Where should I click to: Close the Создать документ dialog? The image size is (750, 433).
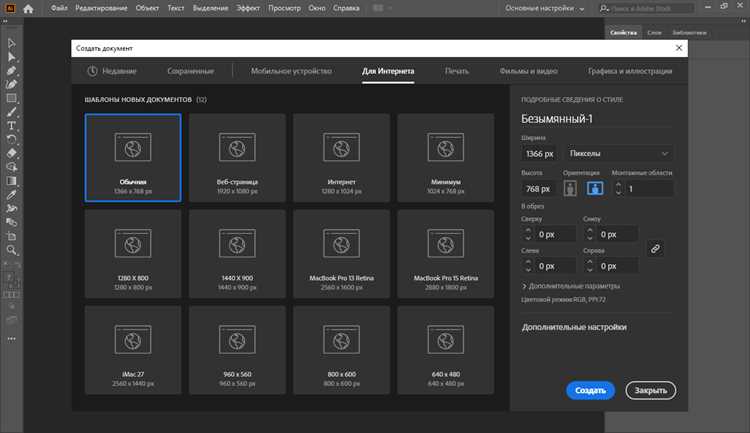tap(679, 48)
